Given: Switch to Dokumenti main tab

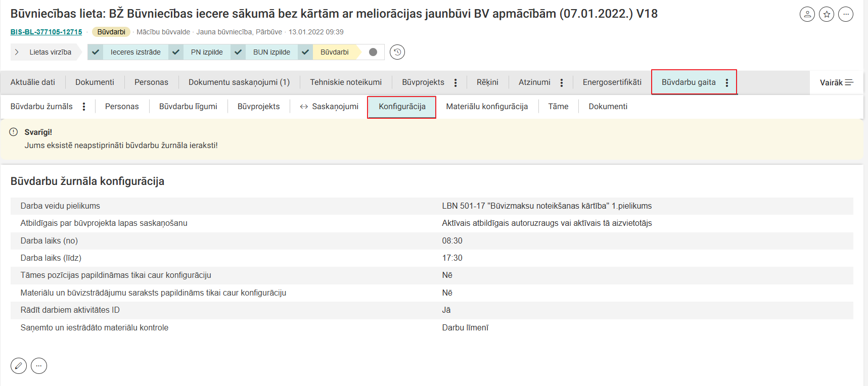Looking at the screenshot, I should pyautogui.click(x=95, y=82).
